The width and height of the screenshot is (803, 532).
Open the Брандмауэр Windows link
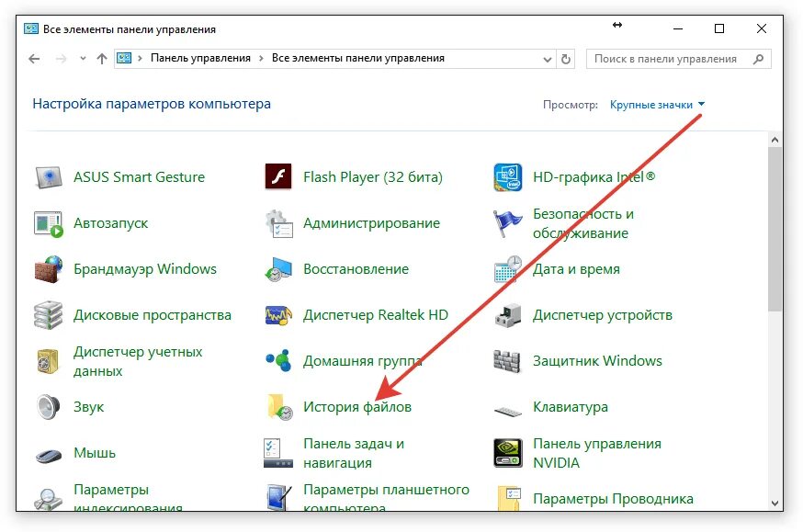pos(145,269)
